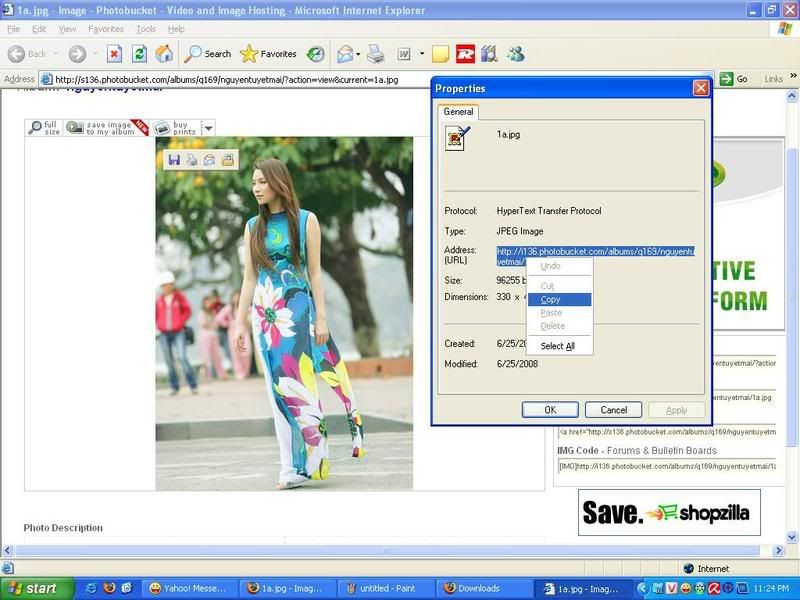Click the Apply button in Properties
The image size is (800, 600).
click(677, 410)
